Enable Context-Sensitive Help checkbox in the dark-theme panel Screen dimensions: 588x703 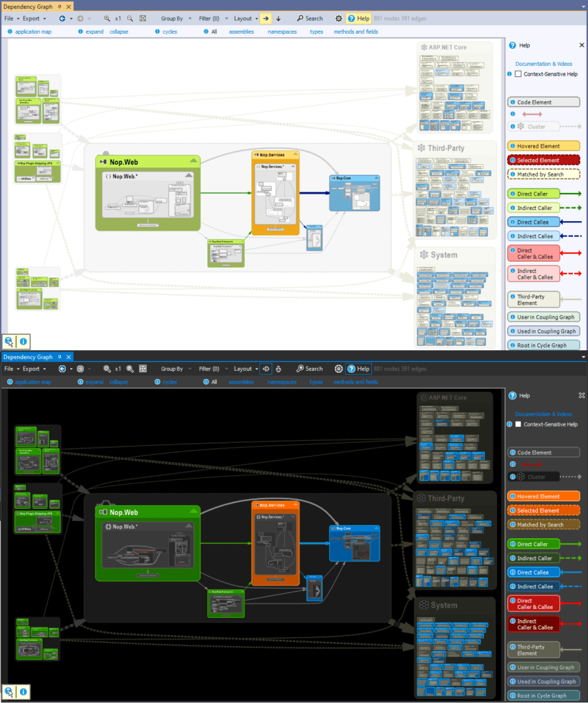[519, 424]
